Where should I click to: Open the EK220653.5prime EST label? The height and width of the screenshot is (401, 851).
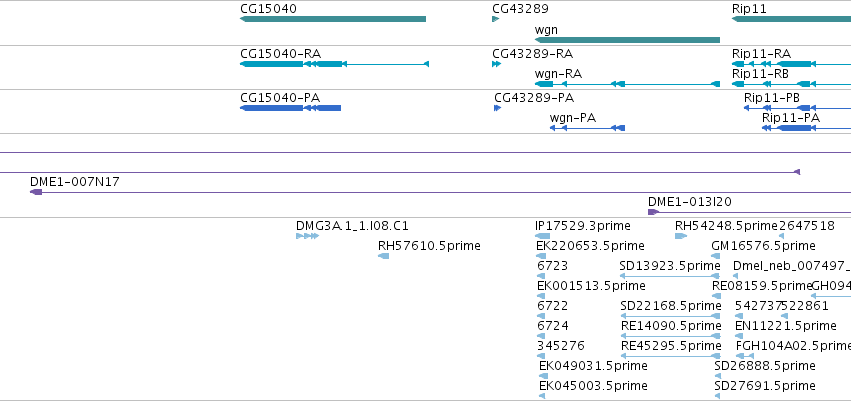coord(589,246)
